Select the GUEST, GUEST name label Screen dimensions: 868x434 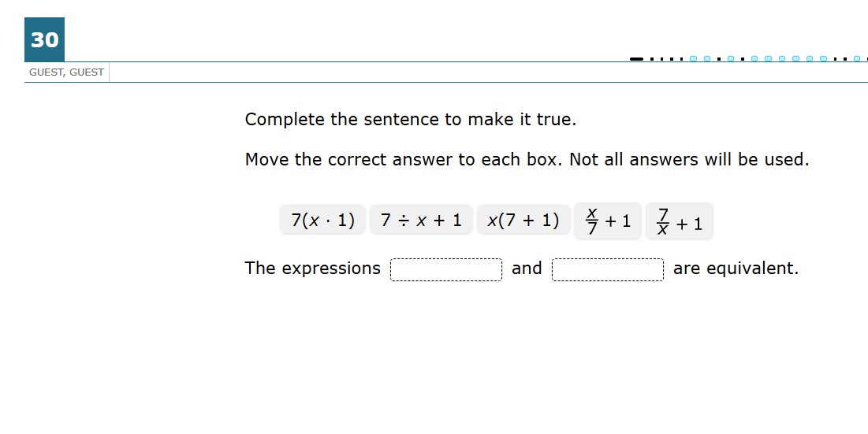pyautogui.click(x=66, y=72)
